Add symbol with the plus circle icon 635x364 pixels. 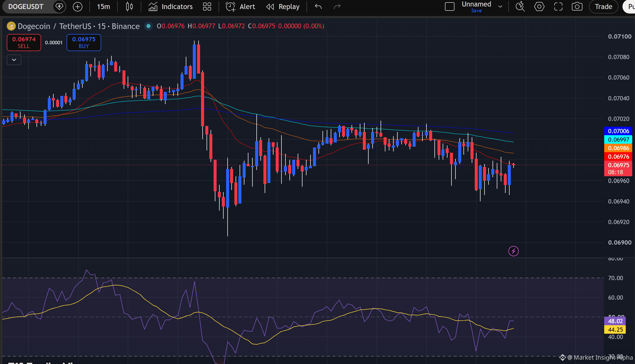[x=78, y=7]
